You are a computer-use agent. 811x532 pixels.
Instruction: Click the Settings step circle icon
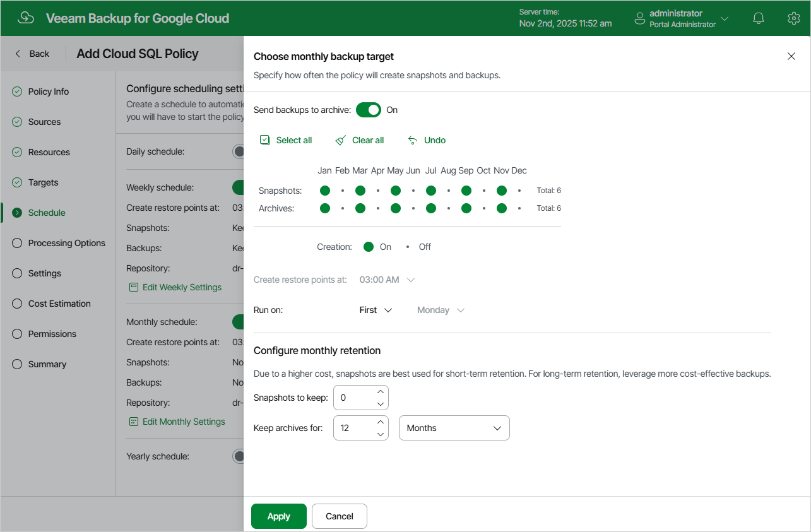tap(17, 273)
